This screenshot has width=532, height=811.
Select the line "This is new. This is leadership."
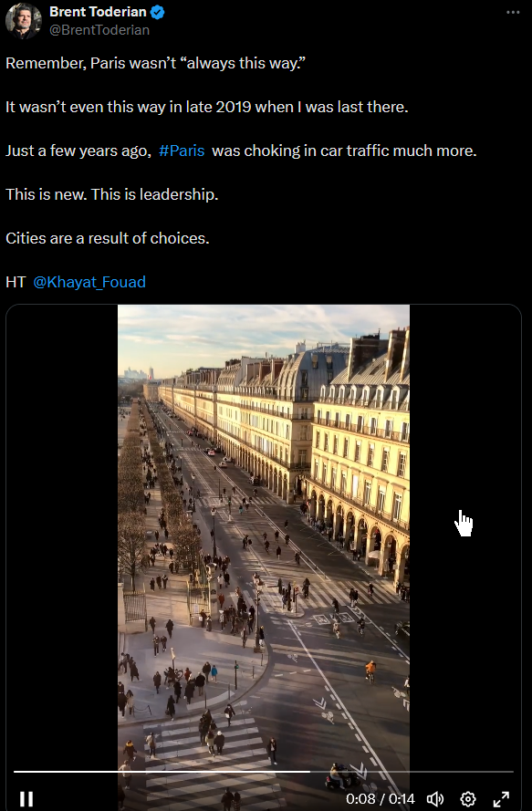click(111, 194)
